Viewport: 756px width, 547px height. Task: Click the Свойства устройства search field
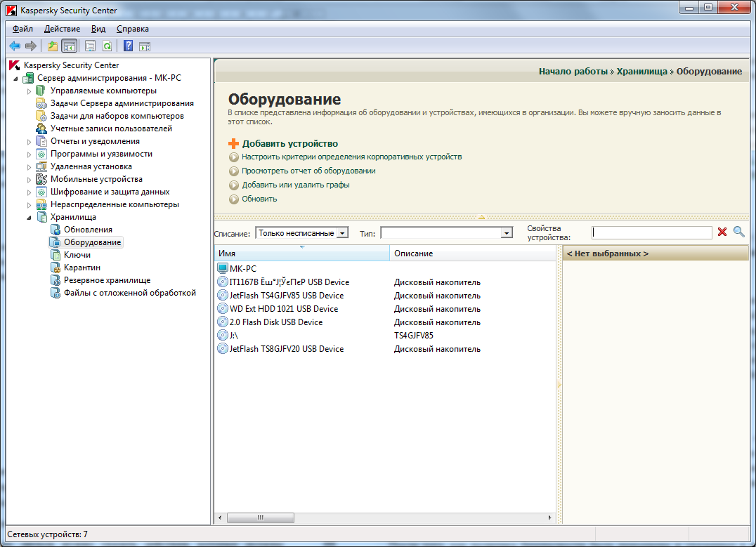click(x=651, y=232)
